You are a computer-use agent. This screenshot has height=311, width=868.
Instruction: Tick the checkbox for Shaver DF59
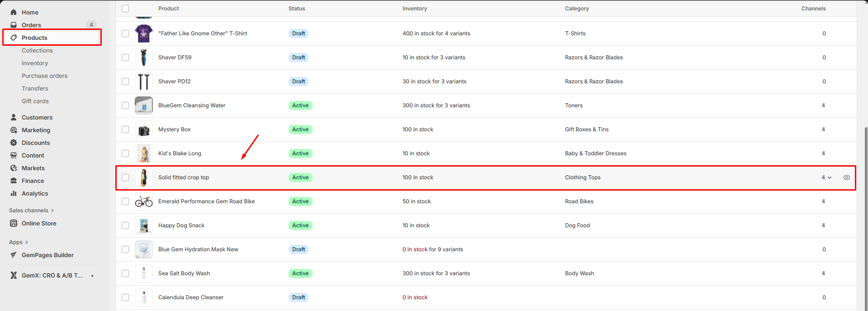(x=125, y=57)
